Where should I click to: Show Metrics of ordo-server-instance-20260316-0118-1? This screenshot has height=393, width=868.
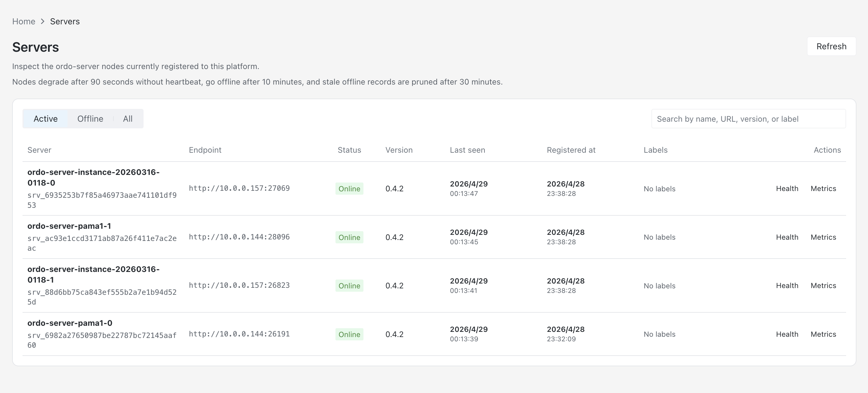coord(823,286)
